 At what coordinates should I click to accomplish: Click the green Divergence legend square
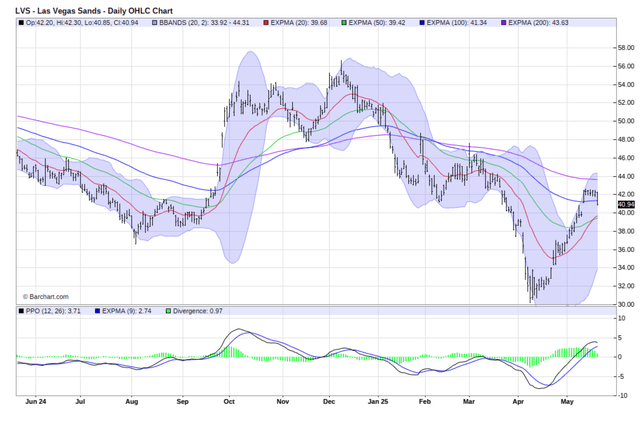pos(168,311)
